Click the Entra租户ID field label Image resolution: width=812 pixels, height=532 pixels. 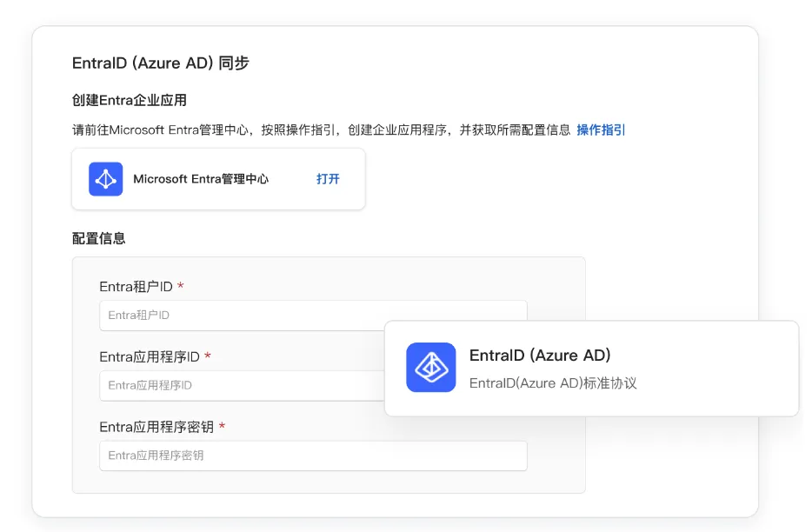(x=136, y=287)
